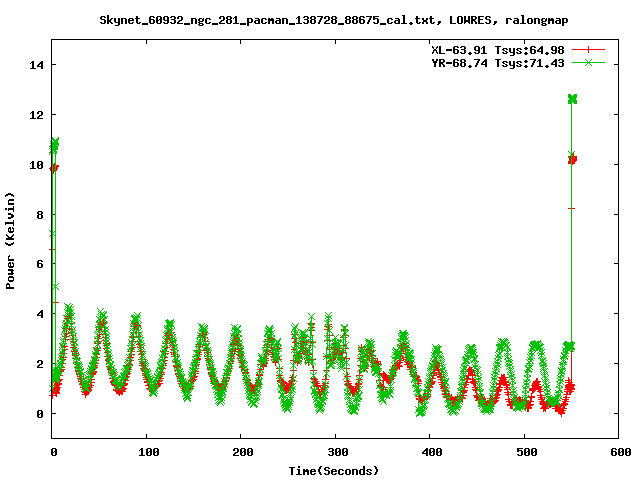Click x-axis tick label 600
This screenshot has width=640, height=480.
click(x=621, y=452)
